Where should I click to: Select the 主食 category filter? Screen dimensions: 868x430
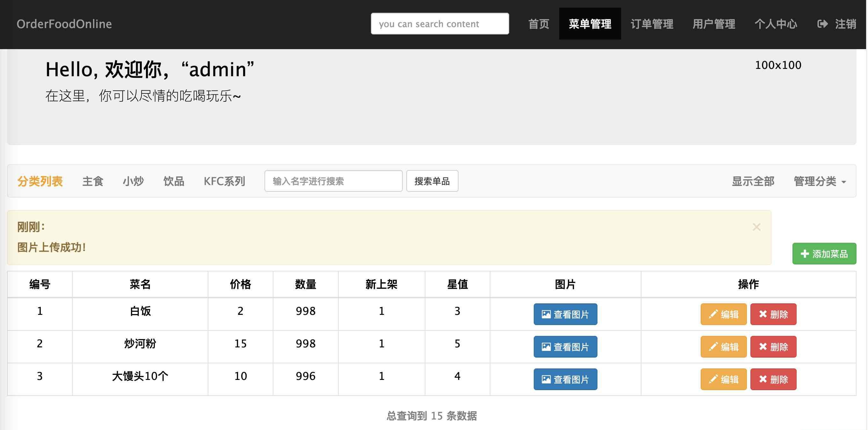pyautogui.click(x=93, y=181)
